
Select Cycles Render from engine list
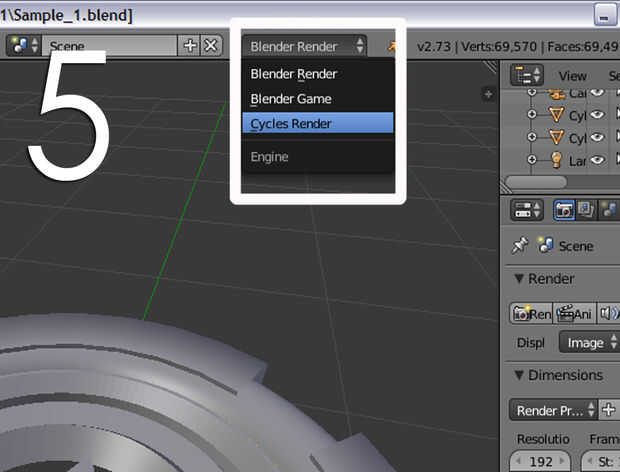point(318,123)
